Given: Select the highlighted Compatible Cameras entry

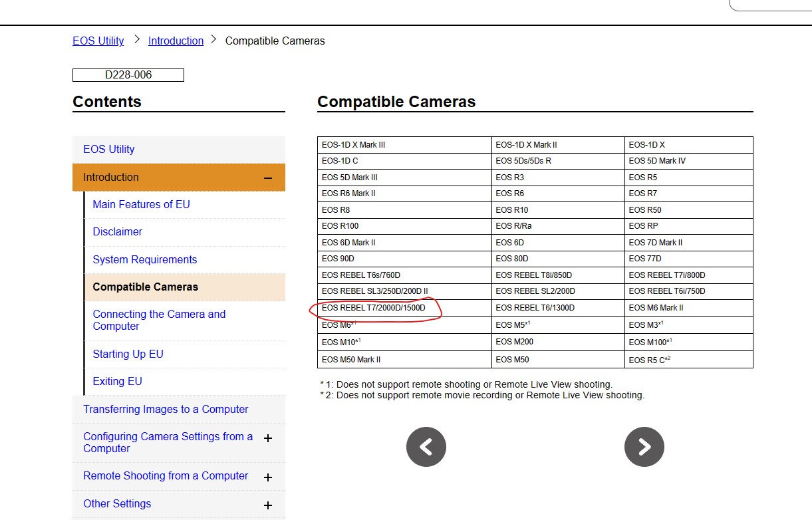Looking at the screenshot, I should click(145, 287).
